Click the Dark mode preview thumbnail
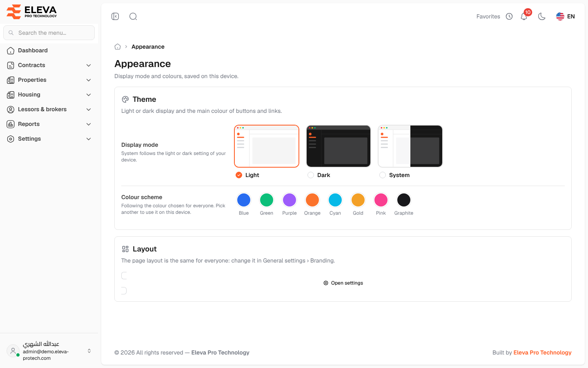This screenshot has height=368, width=588. tap(339, 146)
